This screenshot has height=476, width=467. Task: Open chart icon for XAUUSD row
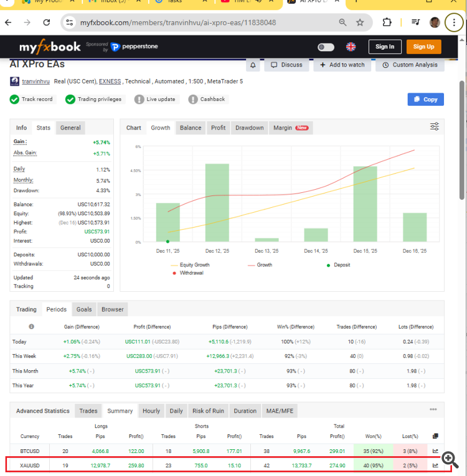pyautogui.click(x=435, y=465)
